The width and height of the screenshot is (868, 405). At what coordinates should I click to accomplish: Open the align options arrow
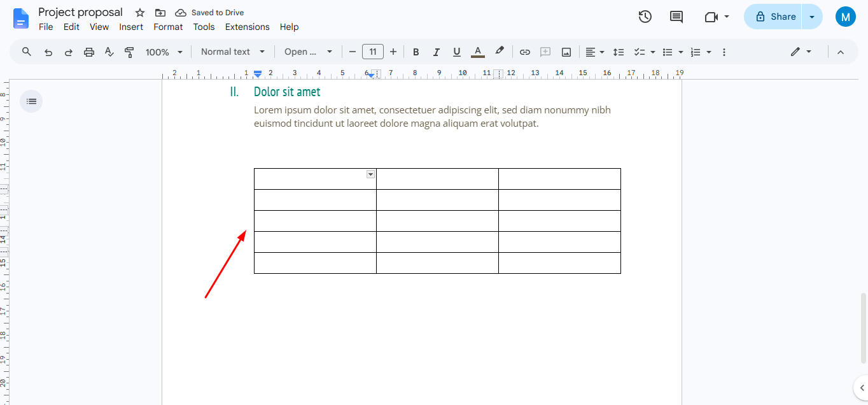[x=602, y=52]
